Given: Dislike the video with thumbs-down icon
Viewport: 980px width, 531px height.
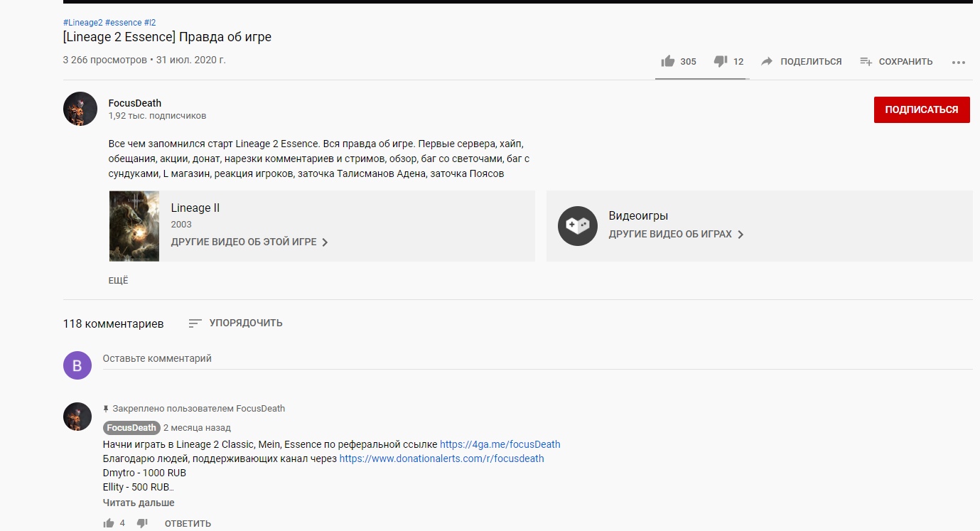Looking at the screenshot, I should pos(720,61).
